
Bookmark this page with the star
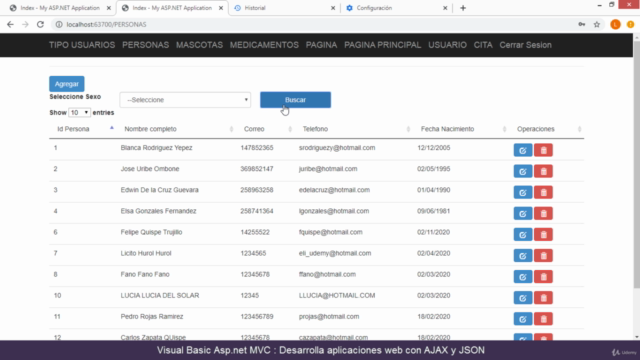(x=597, y=24)
